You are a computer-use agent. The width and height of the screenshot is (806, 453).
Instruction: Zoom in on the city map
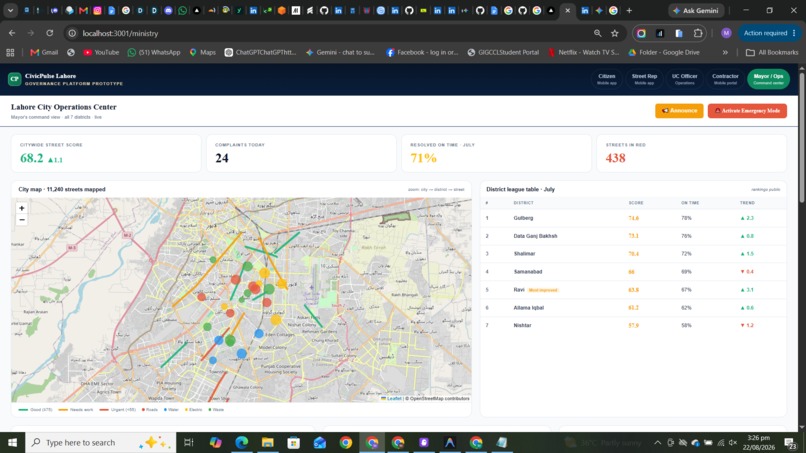tap(22, 208)
